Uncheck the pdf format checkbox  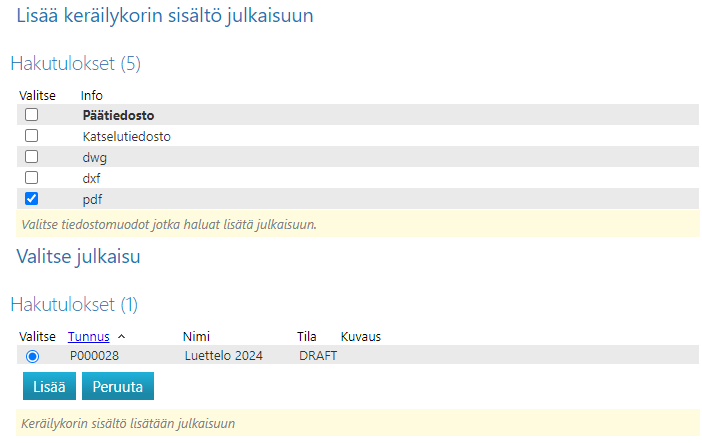point(31,199)
